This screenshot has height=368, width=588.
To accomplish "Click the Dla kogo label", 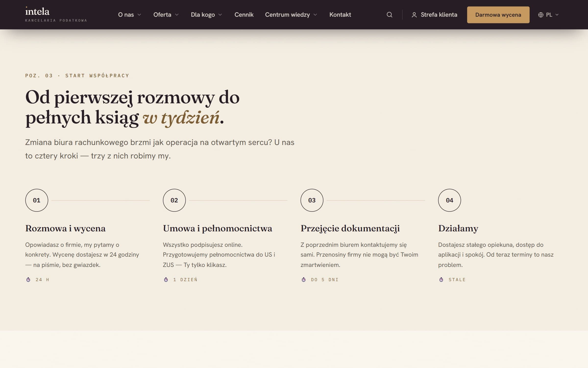I will tap(203, 15).
